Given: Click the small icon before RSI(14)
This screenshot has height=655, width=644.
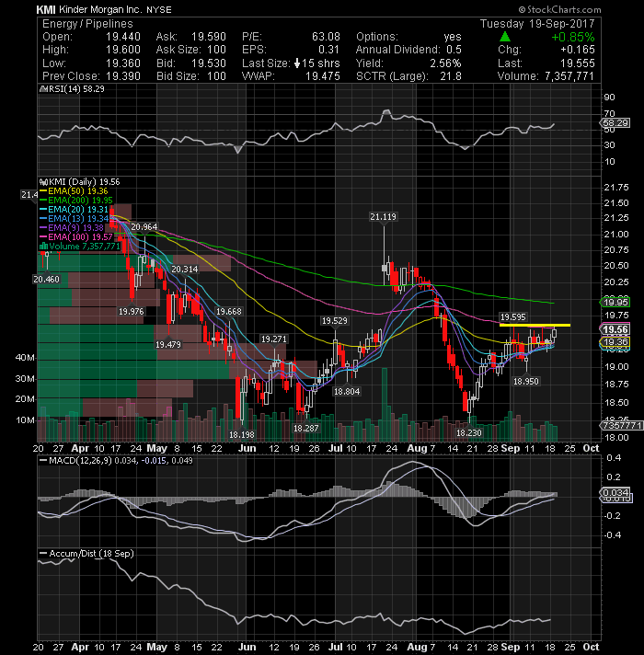Looking at the screenshot, I should click(x=42, y=89).
